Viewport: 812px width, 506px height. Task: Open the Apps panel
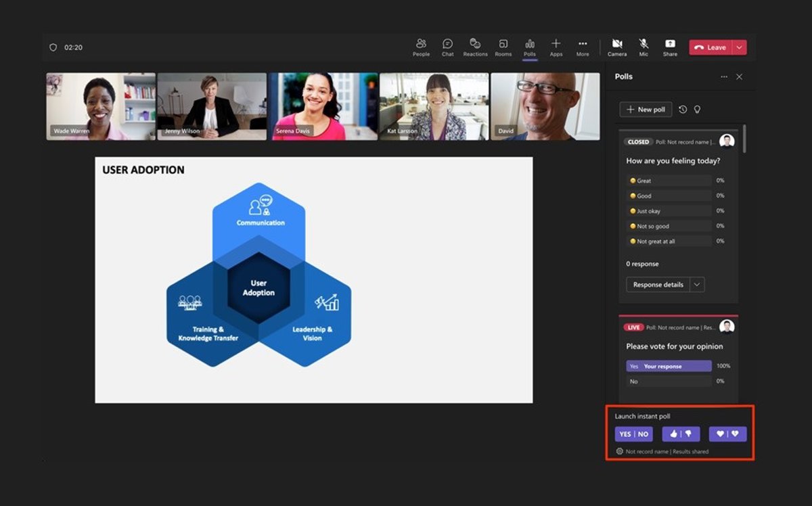(556, 47)
